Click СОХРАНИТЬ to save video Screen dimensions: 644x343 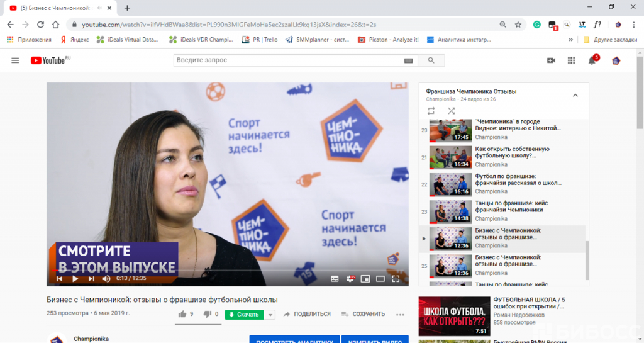pyautogui.click(x=363, y=314)
